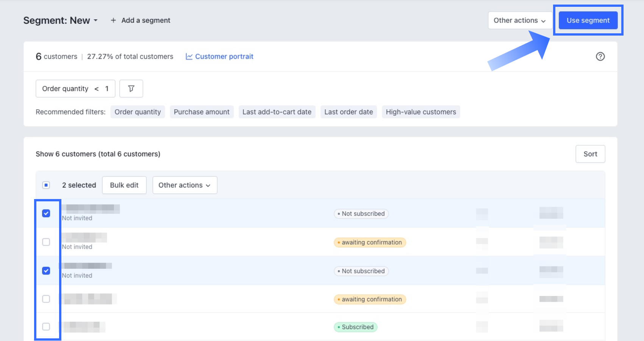Apply the Purchase amount recommended filter
This screenshot has width=644, height=341.
[202, 112]
